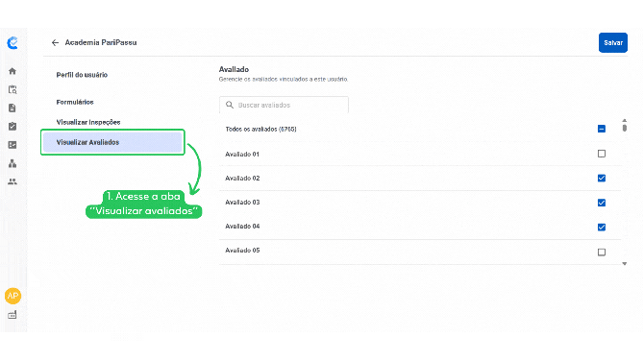Image resolution: width=644 pixels, height=361 pixels.
Task: Click the bottom sidebar panel icon
Action: (x=12, y=315)
